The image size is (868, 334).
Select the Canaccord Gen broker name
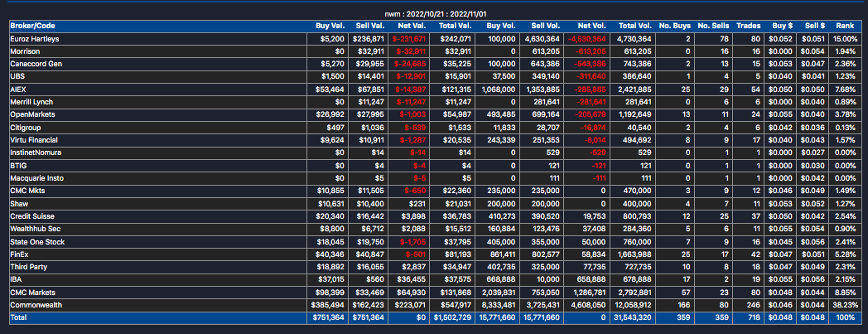coord(36,65)
